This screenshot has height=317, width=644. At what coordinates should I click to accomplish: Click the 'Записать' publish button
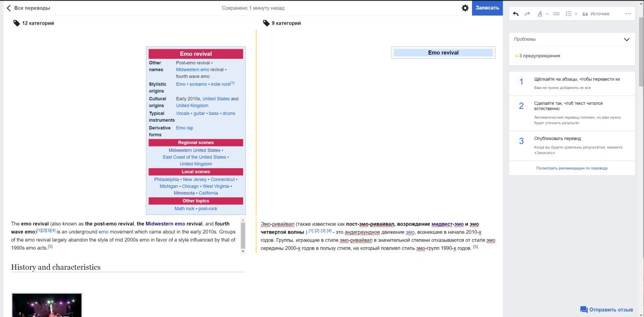click(x=487, y=8)
